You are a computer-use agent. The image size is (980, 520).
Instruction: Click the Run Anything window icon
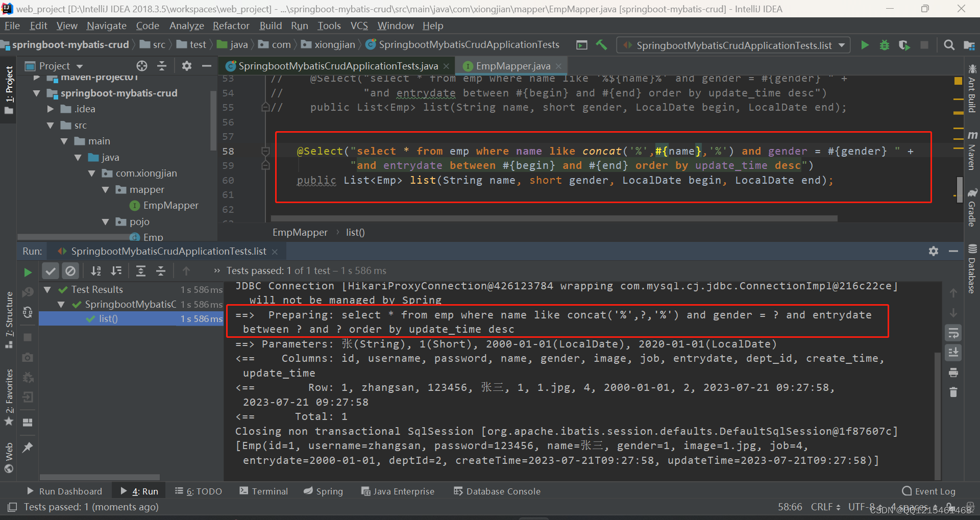click(582, 45)
